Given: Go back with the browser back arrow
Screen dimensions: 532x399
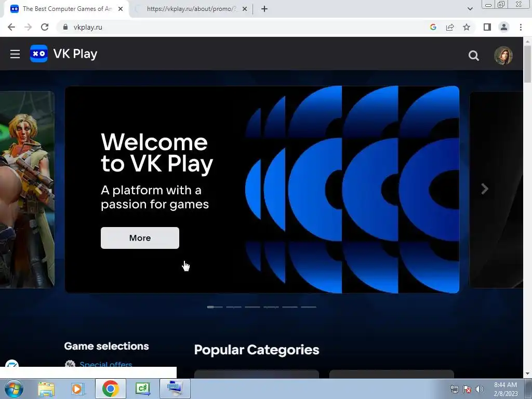Looking at the screenshot, I should tap(11, 27).
